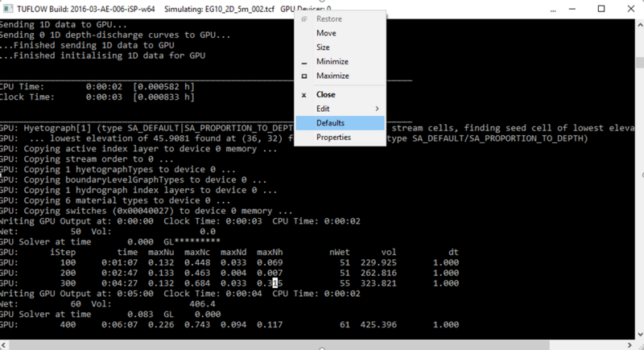This screenshot has width=644, height=350.
Task: Click the time value 0:06:07
Action: [119, 324]
